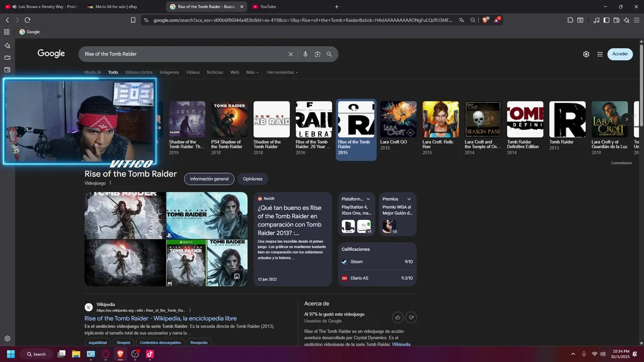Open sidebar settings gear at bottom left
This screenshot has width=644, height=362.
click(x=7, y=338)
